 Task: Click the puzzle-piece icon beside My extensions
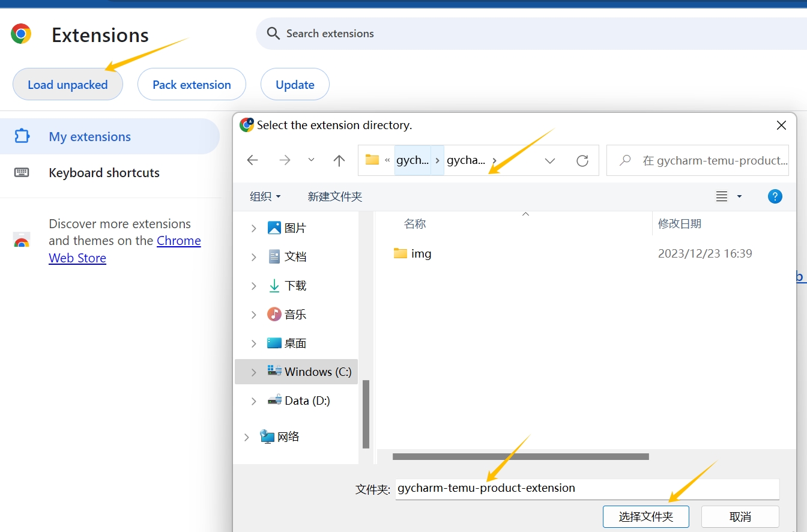pos(22,136)
